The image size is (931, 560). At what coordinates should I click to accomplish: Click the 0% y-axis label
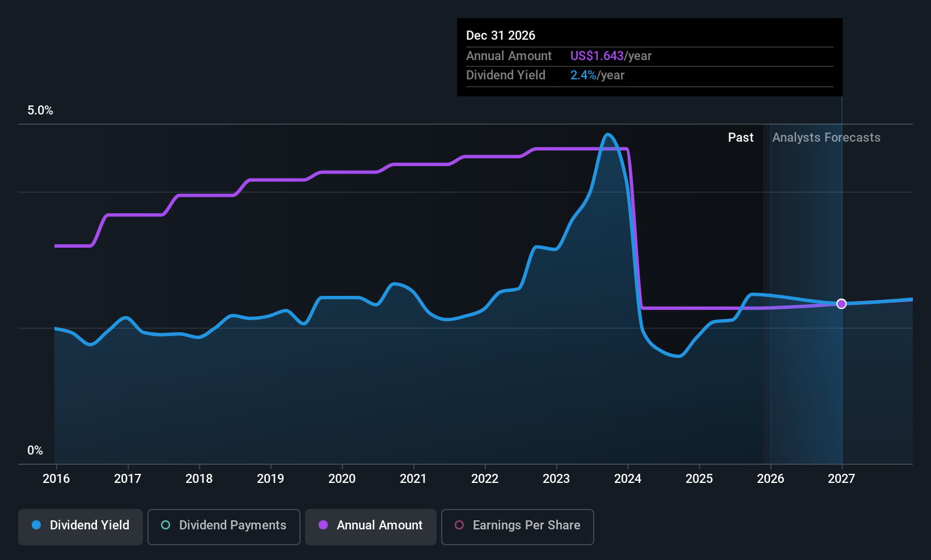pyautogui.click(x=35, y=451)
